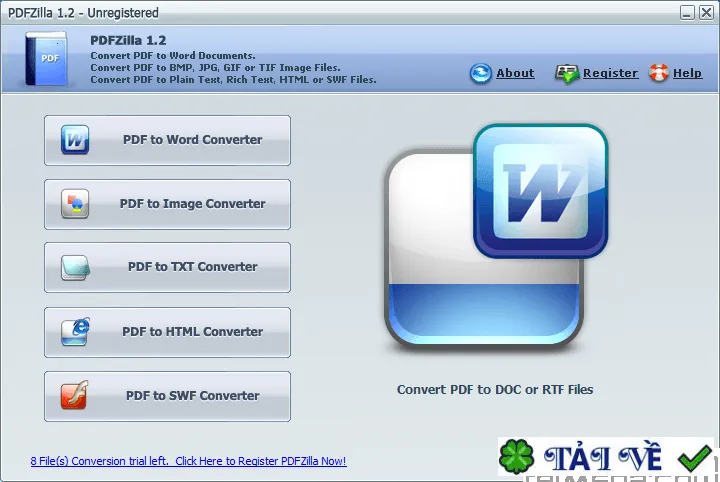Click the "PDFZilla 1.2" header title
Image resolution: width=720 pixels, height=482 pixels.
128,40
